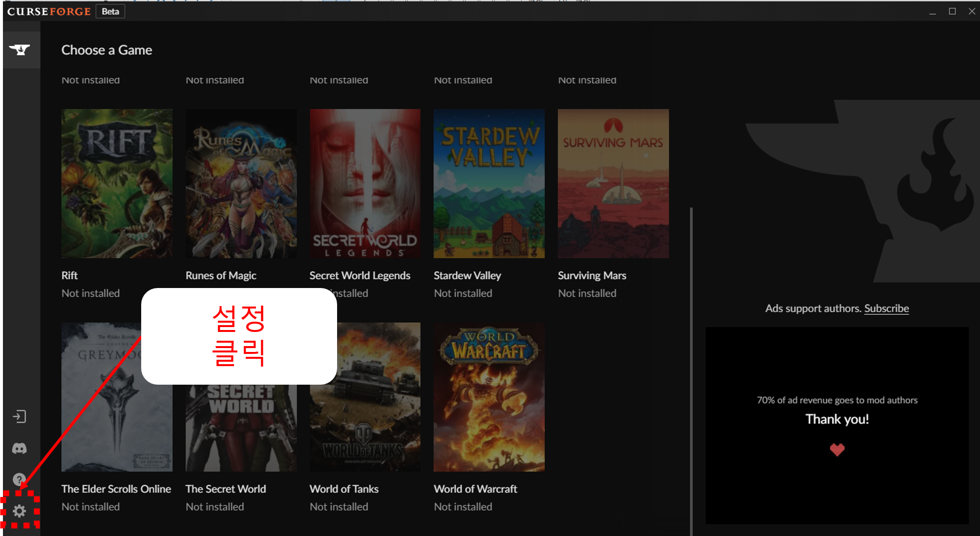Click the Stardew Valley title
The height and width of the screenshot is (536, 980).
pos(468,275)
